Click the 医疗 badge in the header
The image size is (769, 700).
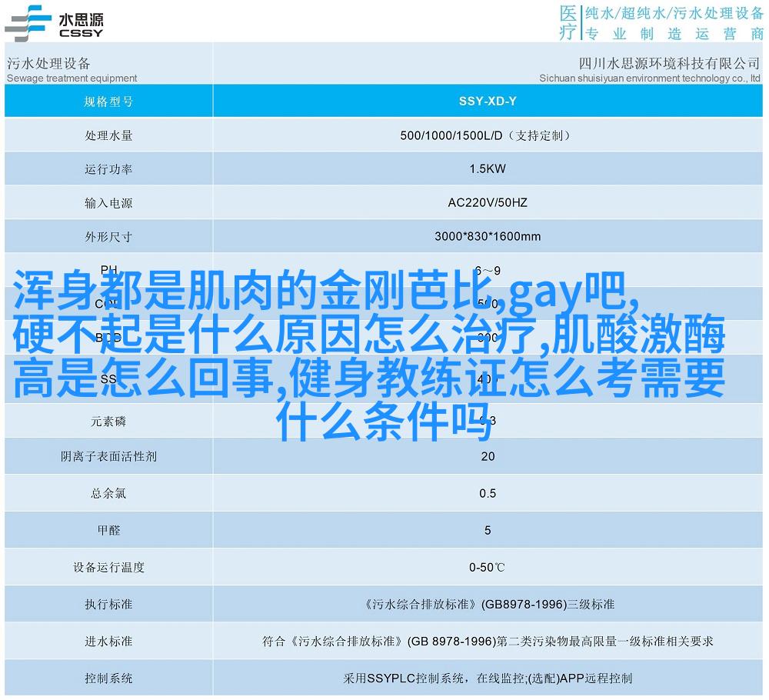pyautogui.click(x=568, y=22)
